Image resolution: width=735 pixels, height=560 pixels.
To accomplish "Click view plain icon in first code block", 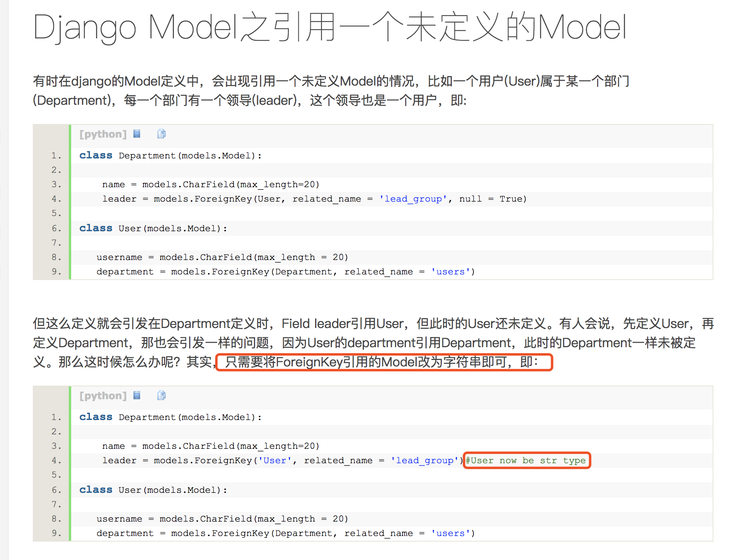I will (x=137, y=134).
